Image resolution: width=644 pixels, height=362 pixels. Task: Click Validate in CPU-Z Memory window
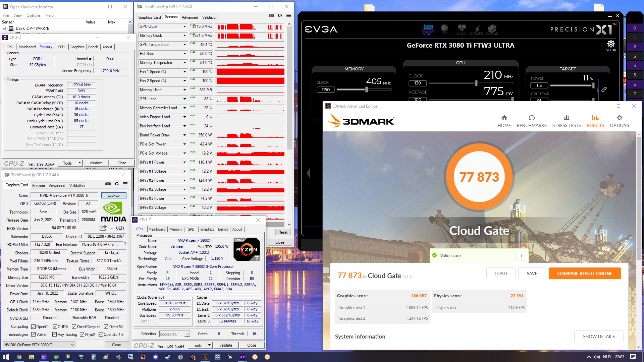[96, 163]
